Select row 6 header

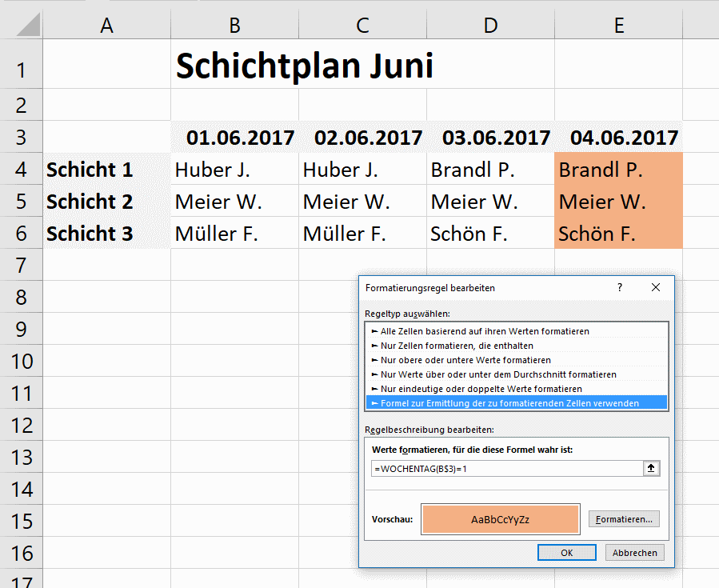tap(21, 233)
